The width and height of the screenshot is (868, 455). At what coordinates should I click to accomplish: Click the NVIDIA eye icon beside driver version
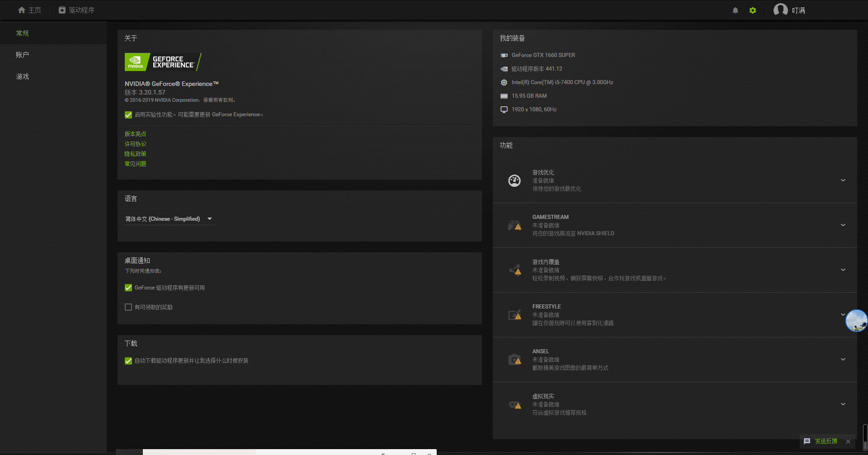[504, 69]
